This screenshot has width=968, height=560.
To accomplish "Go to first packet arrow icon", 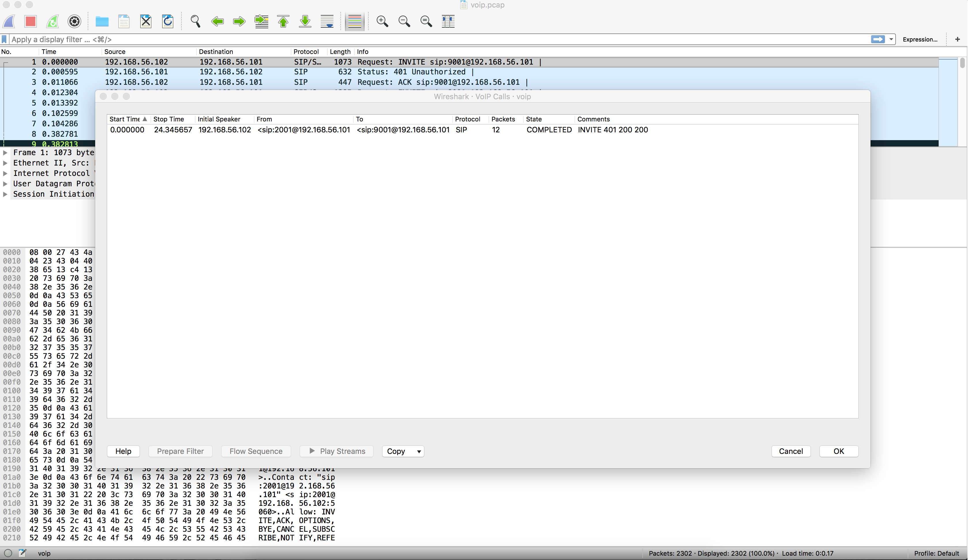I will [x=283, y=21].
